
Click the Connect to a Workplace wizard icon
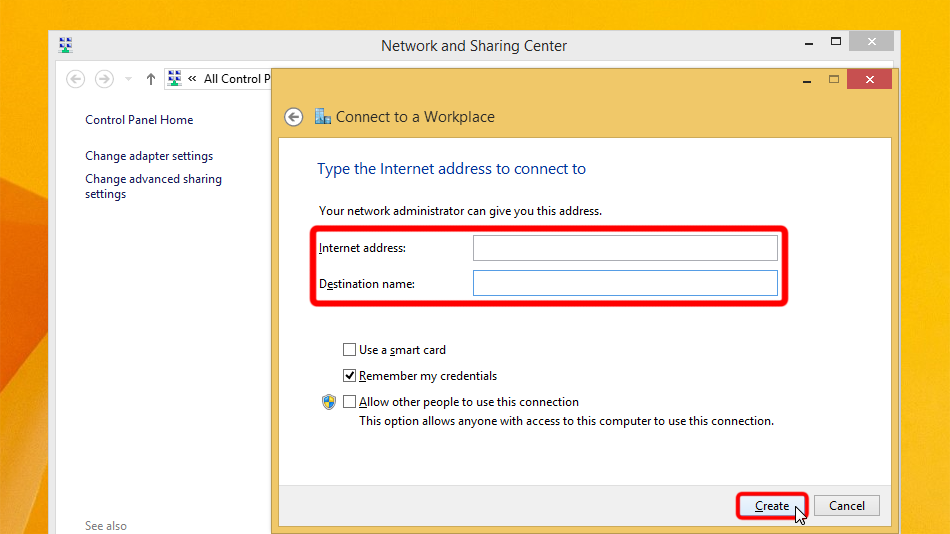(x=323, y=117)
